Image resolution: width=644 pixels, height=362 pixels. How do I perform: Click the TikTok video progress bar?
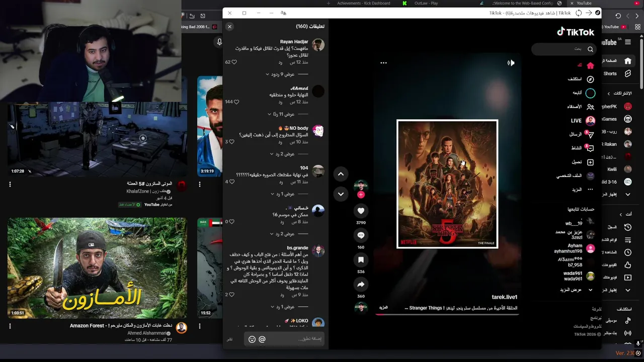pos(447,315)
